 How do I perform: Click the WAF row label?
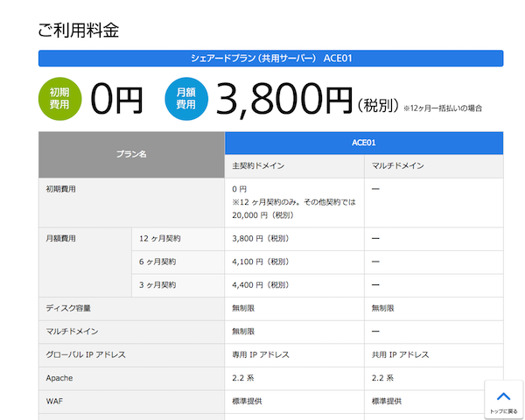coord(54,402)
